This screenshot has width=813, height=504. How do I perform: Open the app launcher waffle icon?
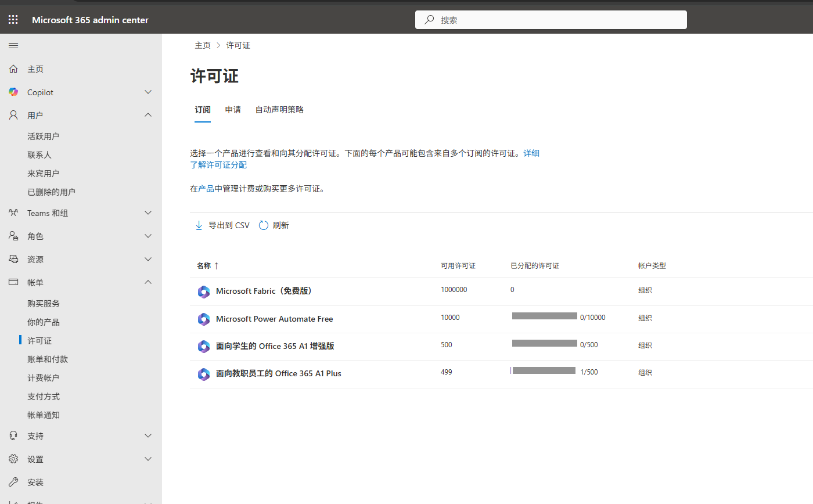click(x=13, y=20)
